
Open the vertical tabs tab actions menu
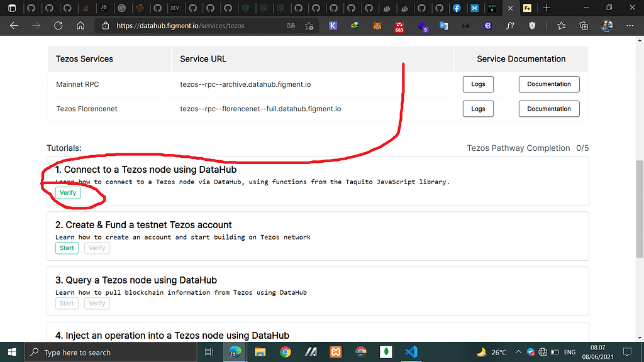pos(12,8)
